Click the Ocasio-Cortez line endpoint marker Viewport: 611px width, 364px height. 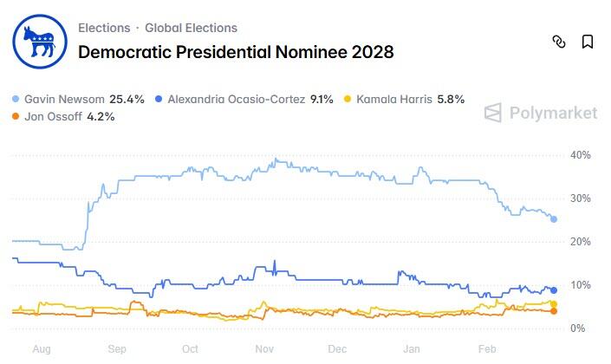(x=554, y=290)
